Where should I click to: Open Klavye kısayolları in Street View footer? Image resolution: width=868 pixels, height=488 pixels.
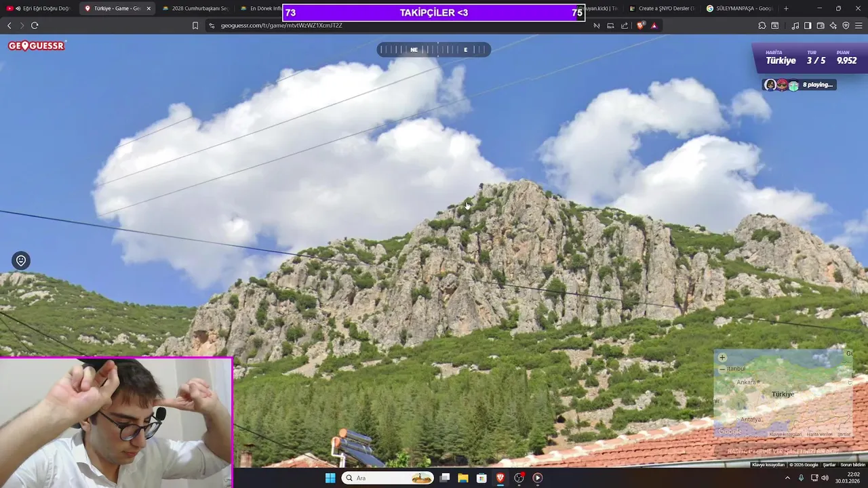(x=768, y=464)
